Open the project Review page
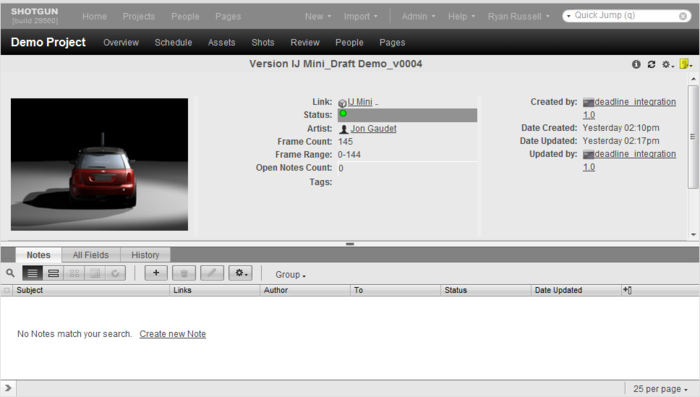Screen dimensions: 700x397 305,42
